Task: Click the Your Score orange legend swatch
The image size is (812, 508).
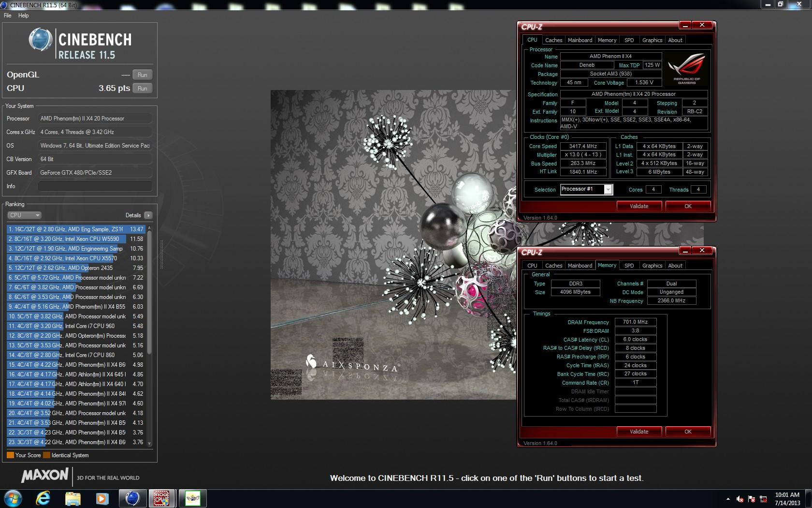Action: 10,455
